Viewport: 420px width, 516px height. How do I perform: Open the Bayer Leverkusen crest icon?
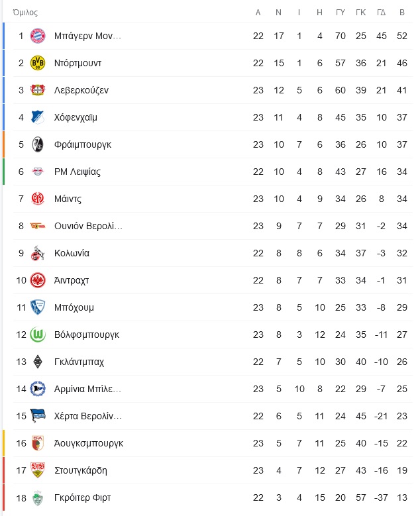click(38, 90)
